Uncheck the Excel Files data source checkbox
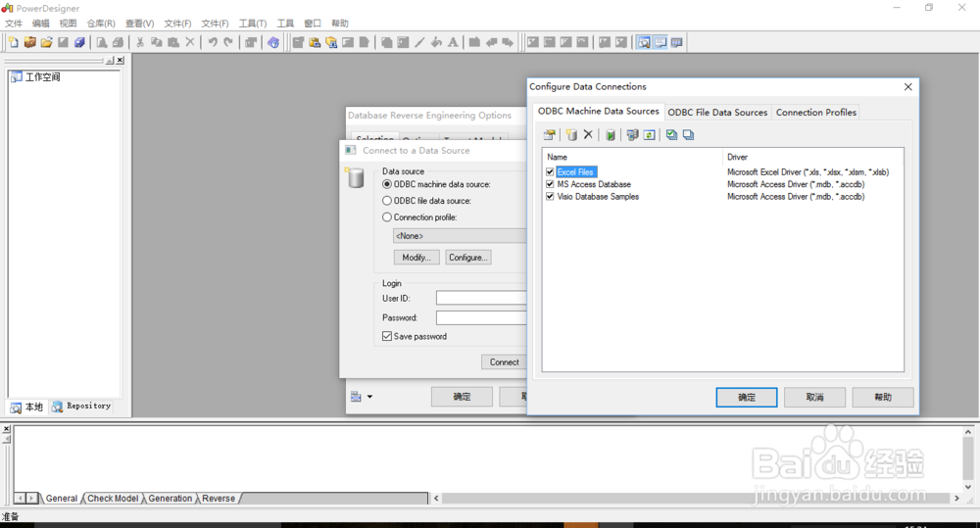Image resolution: width=980 pixels, height=528 pixels. coord(550,171)
